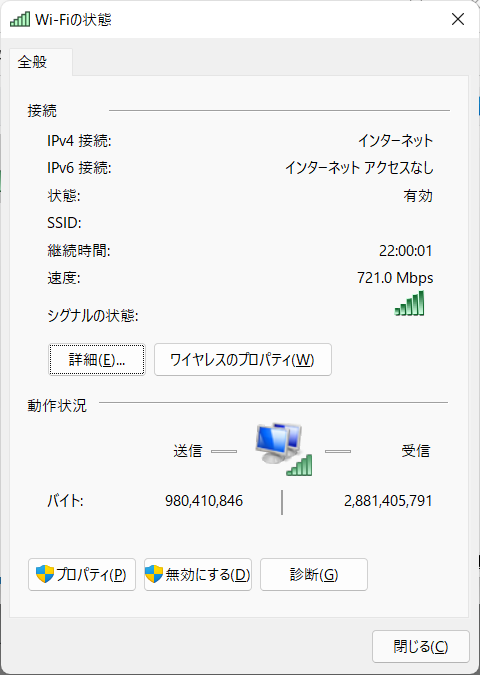Click the SSID: label
Viewport: 480px width, 675px height.
click(64, 223)
